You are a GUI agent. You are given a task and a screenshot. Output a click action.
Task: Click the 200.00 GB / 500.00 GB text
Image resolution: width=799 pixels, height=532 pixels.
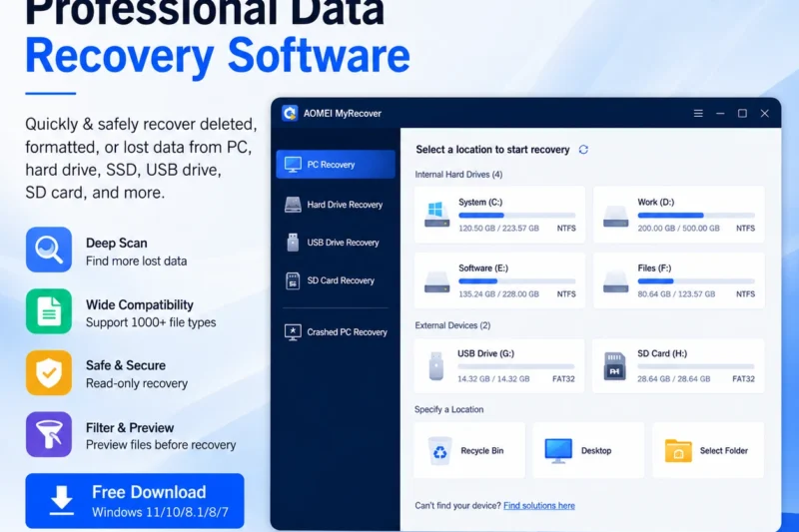coord(679,229)
